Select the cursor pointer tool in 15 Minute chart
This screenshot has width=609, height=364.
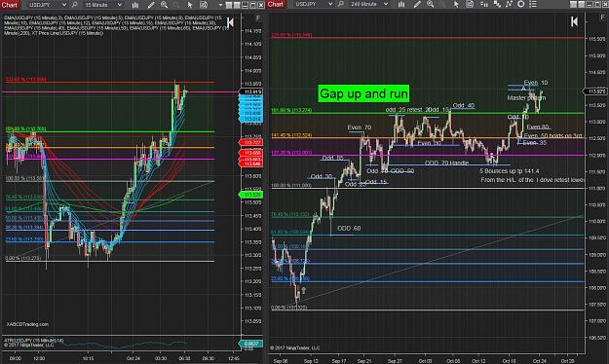point(190,5)
